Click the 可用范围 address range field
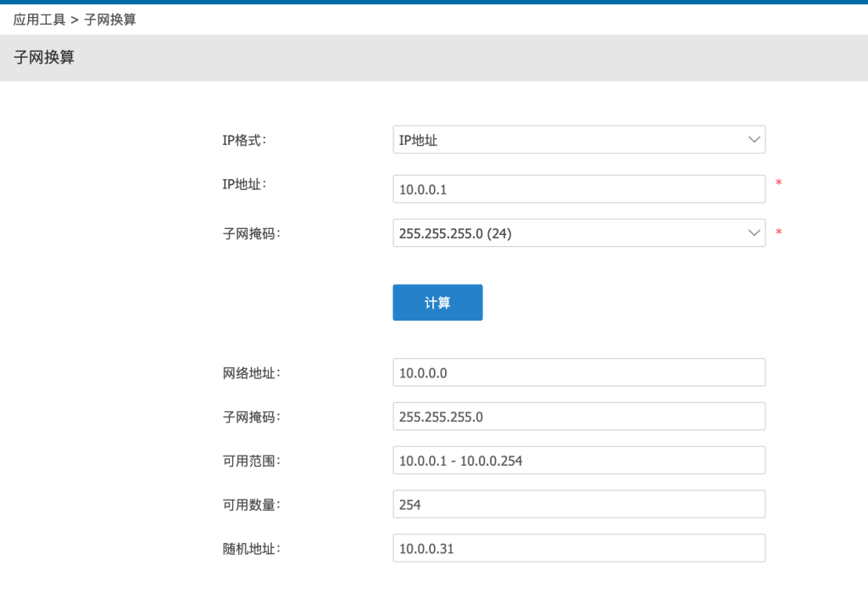The image size is (868, 604). click(x=579, y=460)
